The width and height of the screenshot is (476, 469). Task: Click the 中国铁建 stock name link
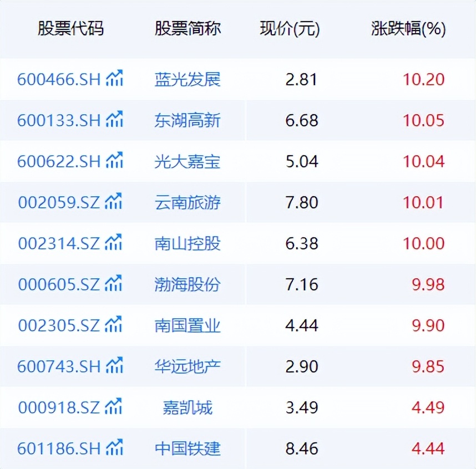click(x=188, y=448)
